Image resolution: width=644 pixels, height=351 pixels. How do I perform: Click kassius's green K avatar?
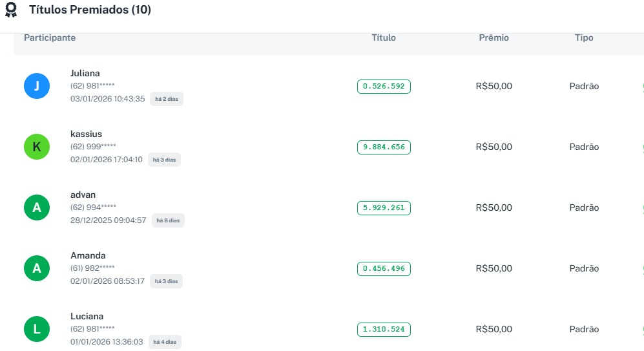click(x=37, y=147)
